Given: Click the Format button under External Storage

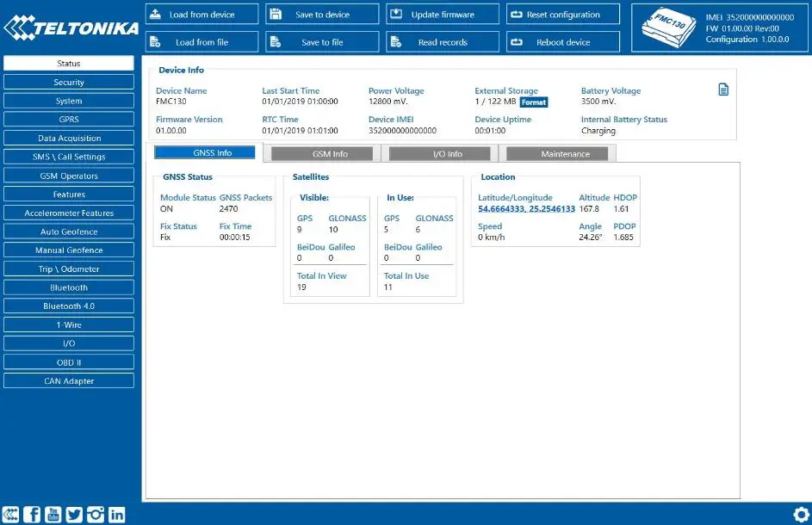Looking at the screenshot, I should coord(534,101).
